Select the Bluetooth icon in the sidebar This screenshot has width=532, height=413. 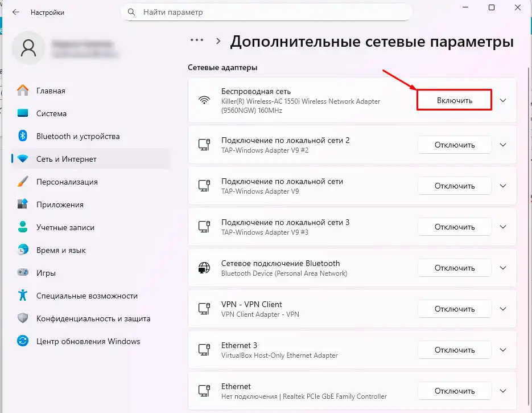(x=23, y=136)
